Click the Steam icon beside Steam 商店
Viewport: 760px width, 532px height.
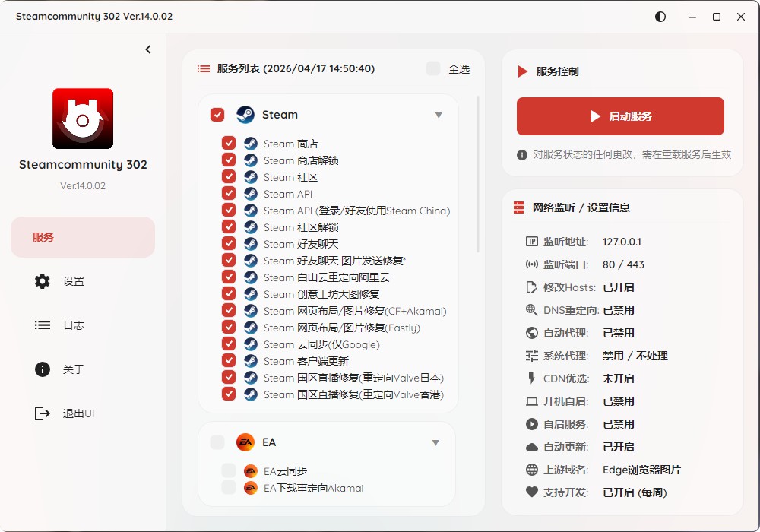(251, 144)
